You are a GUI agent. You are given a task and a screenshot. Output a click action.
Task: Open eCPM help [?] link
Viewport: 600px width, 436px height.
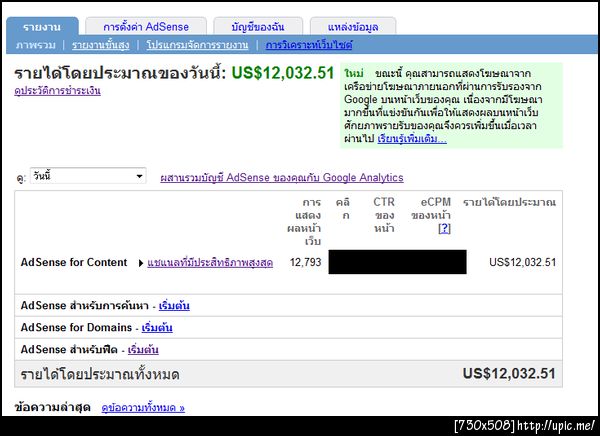coord(444,229)
